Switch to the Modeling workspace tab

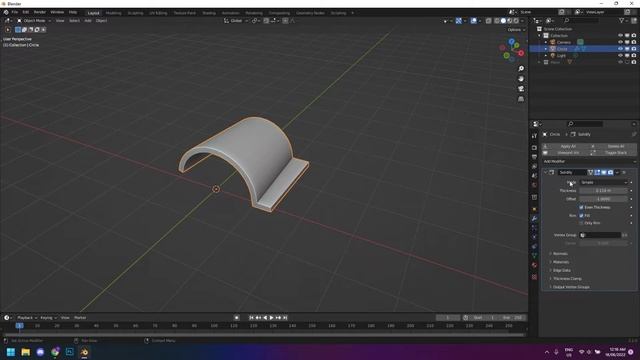click(113, 13)
